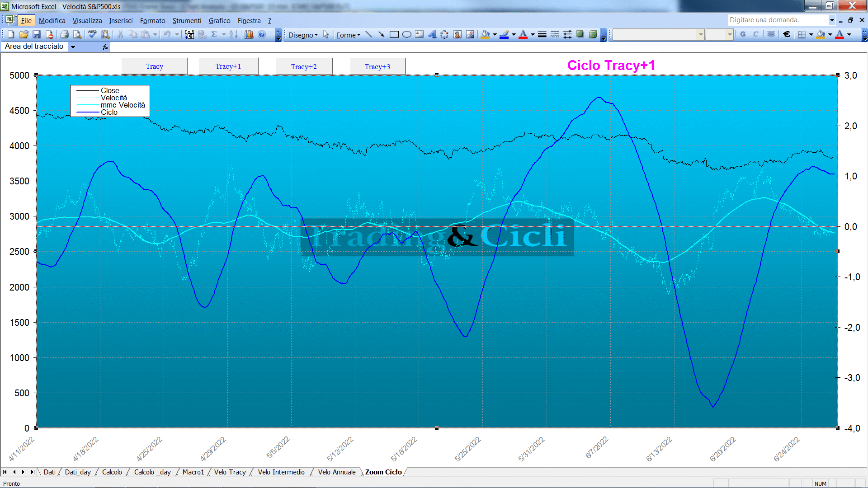The height and width of the screenshot is (488, 868).
Task: Select the Rectangle drawing tool
Action: (x=394, y=34)
